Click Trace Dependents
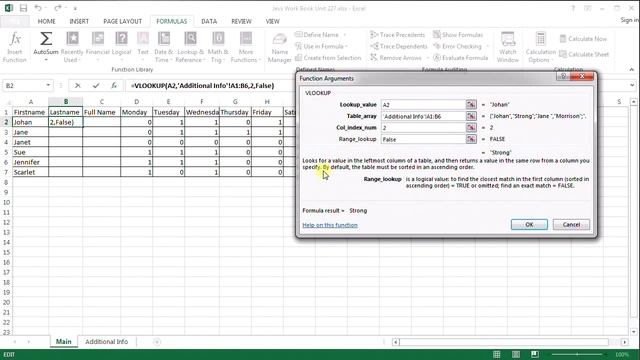The height and width of the screenshot is (360, 640). coord(398,47)
